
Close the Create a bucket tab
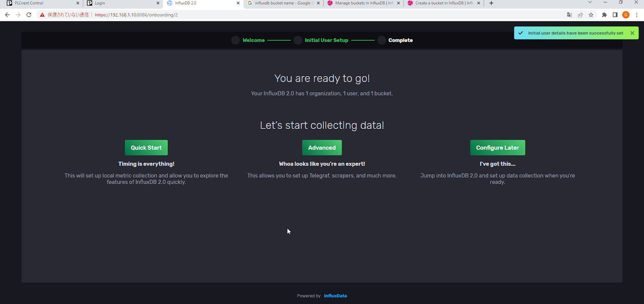pos(478,3)
